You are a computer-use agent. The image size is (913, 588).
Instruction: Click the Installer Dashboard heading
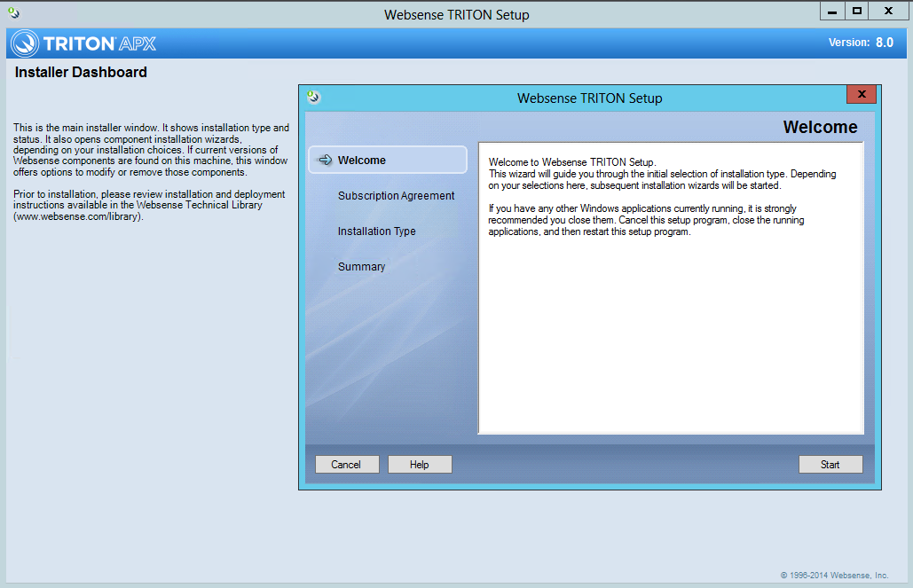(x=81, y=72)
